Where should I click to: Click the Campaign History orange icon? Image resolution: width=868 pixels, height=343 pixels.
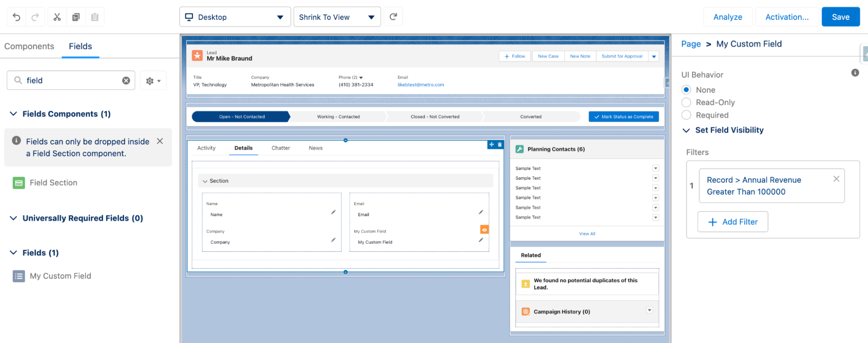click(525, 312)
